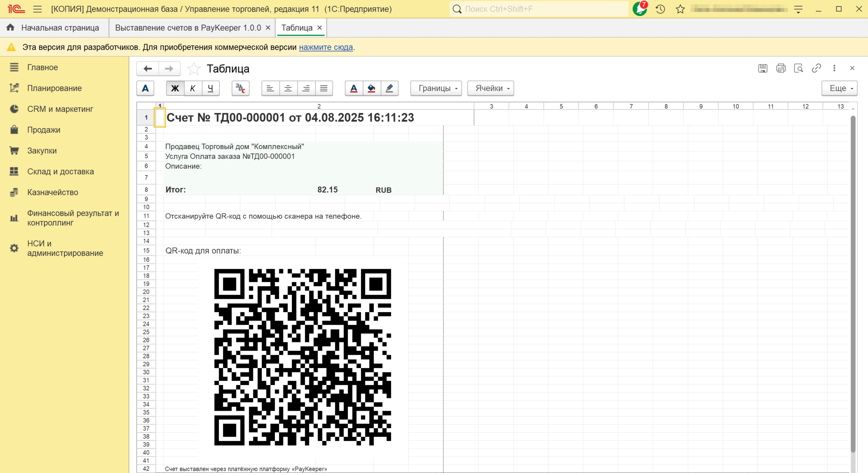Screen dimensions: 868x473
Task: Open the Казначейство section
Action: (x=53, y=192)
